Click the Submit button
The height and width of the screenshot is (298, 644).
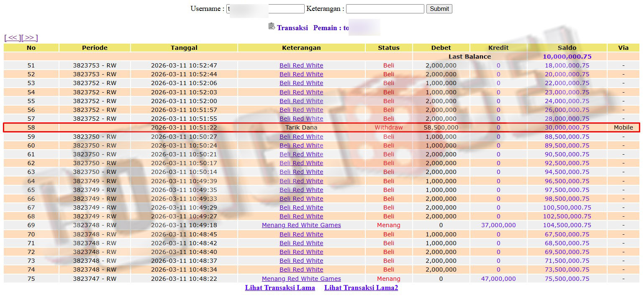click(439, 9)
